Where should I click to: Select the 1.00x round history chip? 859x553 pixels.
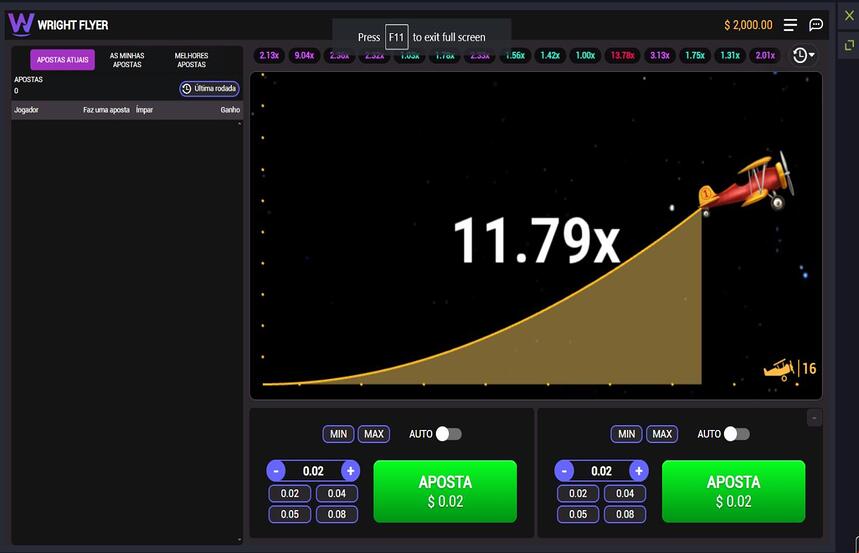point(585,55)
